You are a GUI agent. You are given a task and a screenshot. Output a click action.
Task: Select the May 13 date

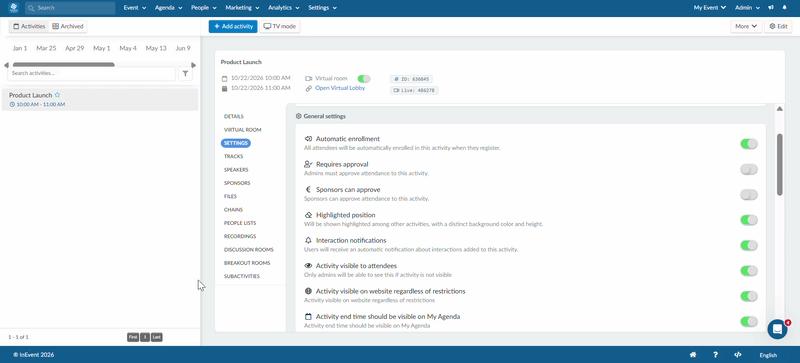(x=156, y=48)
